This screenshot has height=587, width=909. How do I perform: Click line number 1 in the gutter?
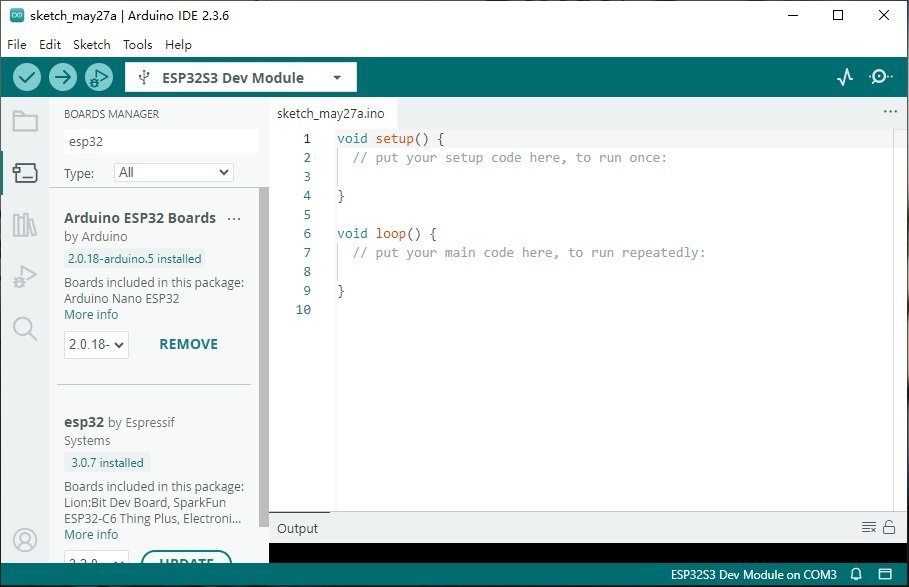click(307, 138)
